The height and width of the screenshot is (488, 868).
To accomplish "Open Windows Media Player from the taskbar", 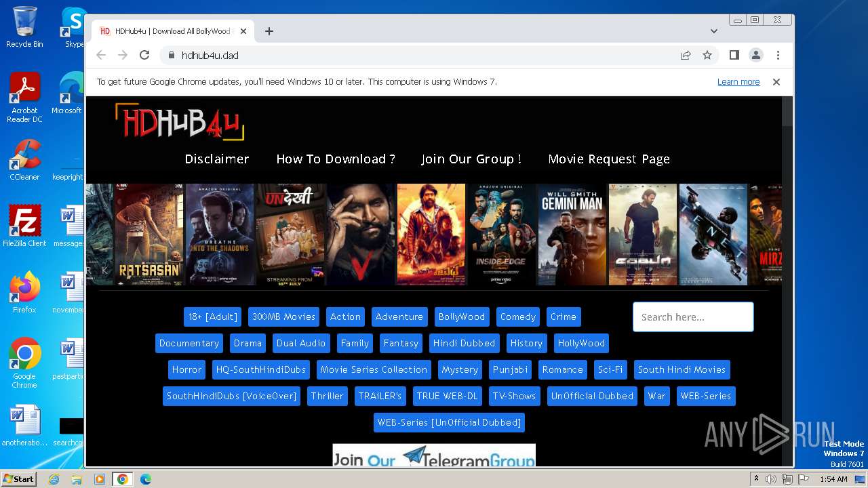I will tap(100, 479).
